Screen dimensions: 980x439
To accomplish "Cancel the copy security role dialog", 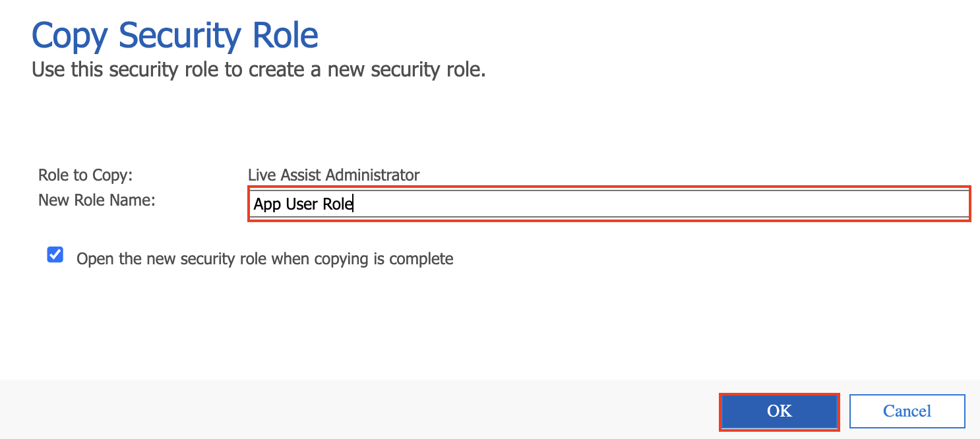I will [x=907, y=411].
